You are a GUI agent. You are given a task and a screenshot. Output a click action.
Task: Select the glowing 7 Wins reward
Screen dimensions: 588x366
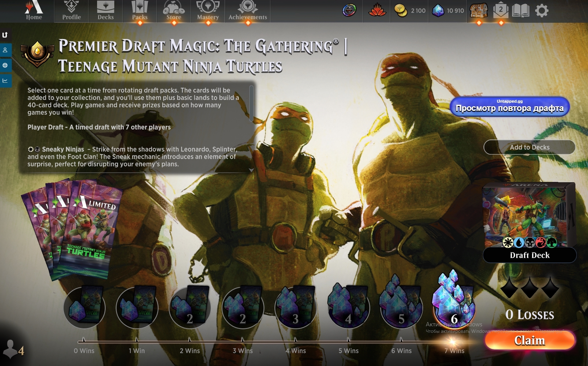coord(454,300)
